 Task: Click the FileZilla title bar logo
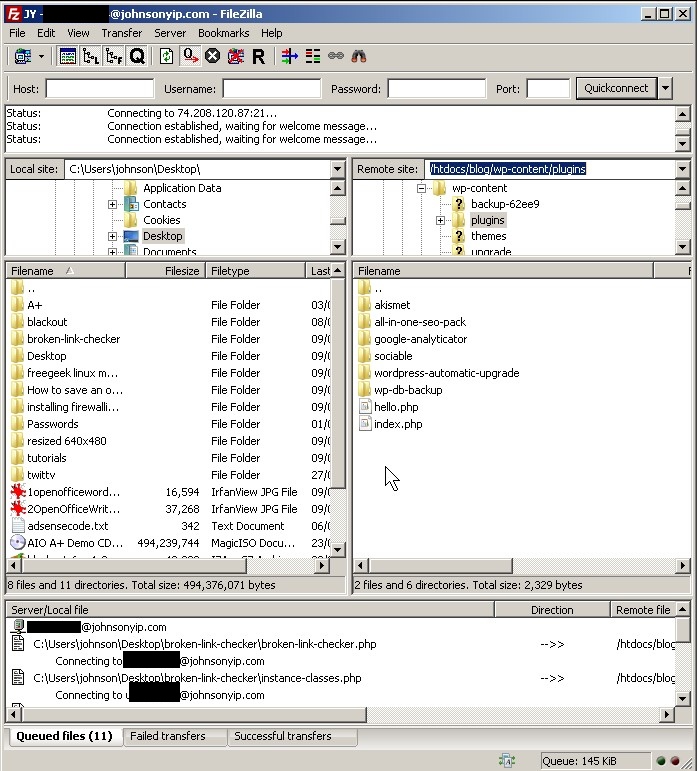coord(13,14)
